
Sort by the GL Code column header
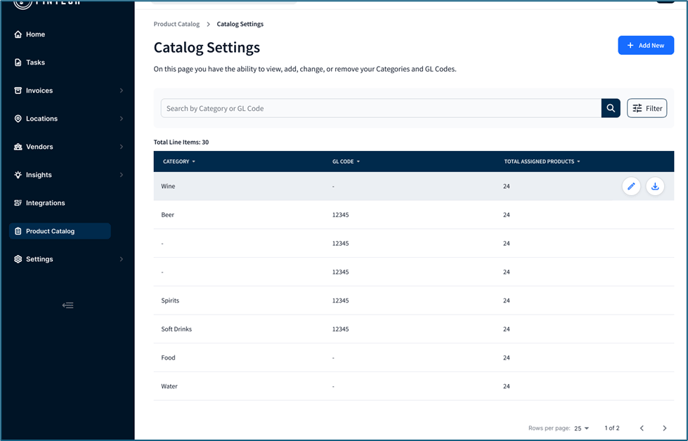coord(346,161)
